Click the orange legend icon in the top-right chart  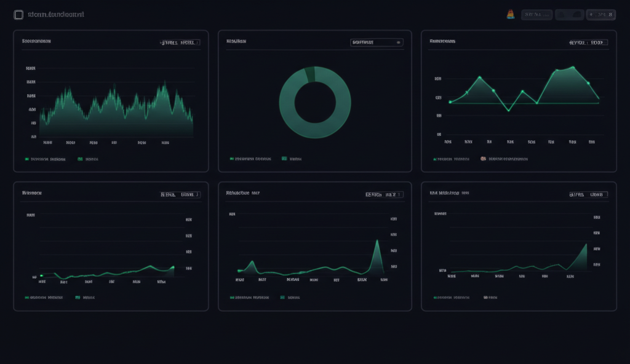click(484, 159)
